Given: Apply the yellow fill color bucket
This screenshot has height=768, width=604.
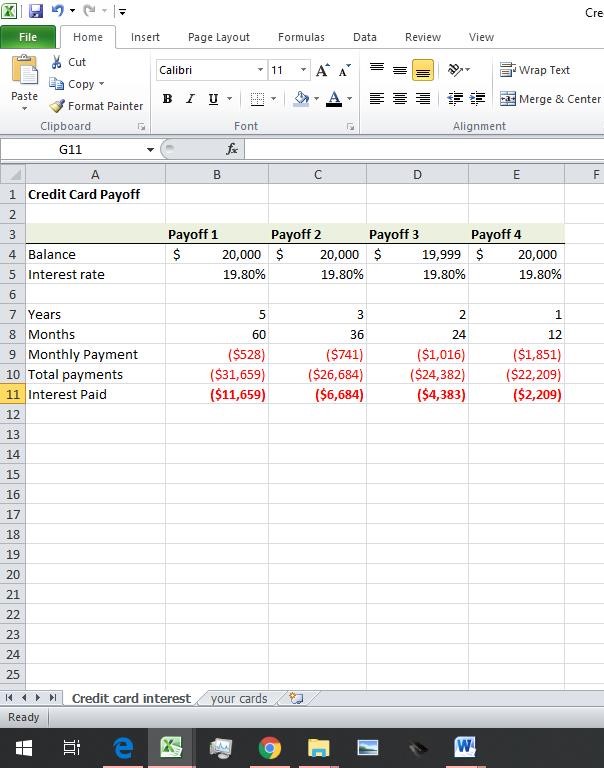Looking at the screenshot, I should 301,99.
